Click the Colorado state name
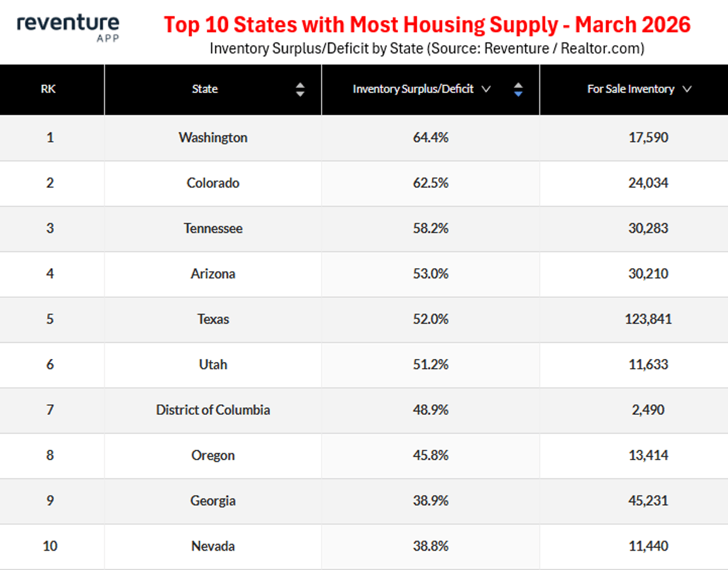The width and height of the screenshot is (728, 570). [x=212, y=183]
